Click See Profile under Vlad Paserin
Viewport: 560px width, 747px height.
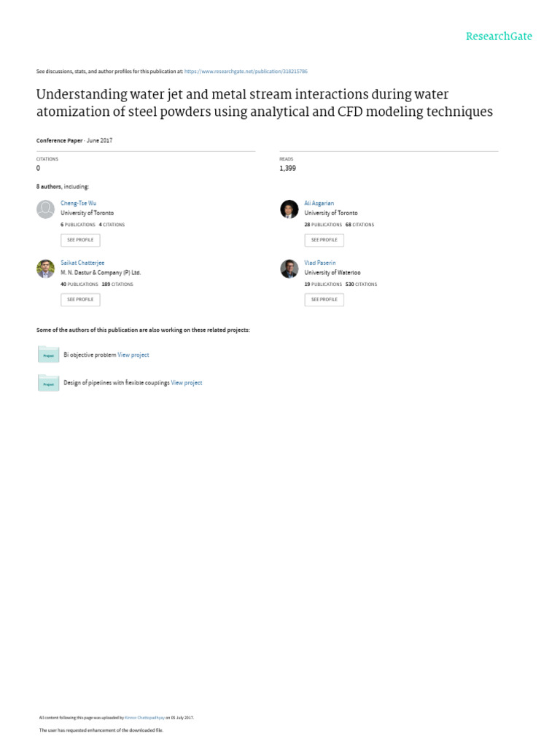click(324, 299)
